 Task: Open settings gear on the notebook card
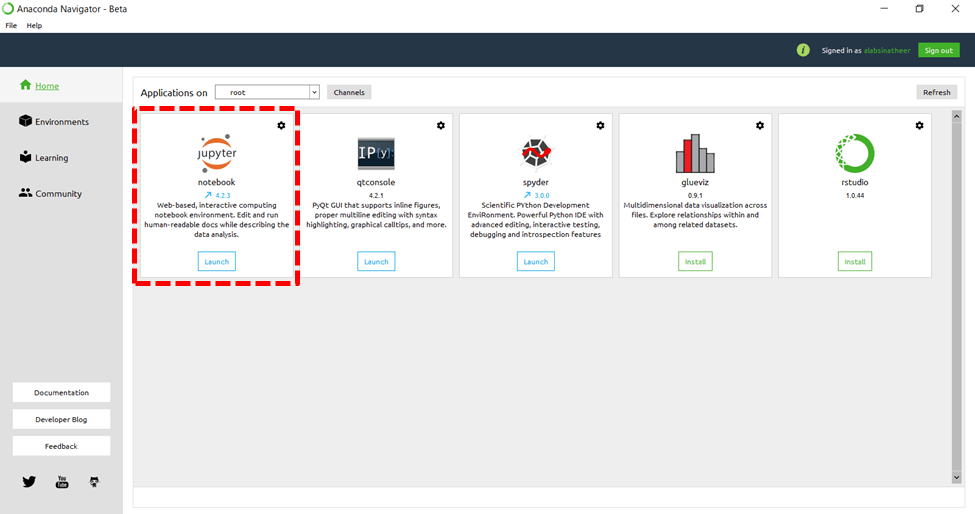tap(281, 126)
